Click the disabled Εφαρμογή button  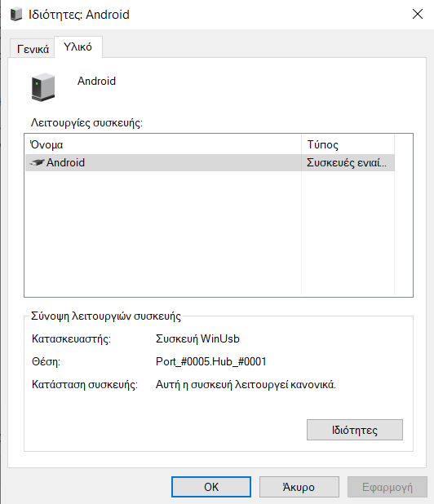pyautogui.click(x=387, y=487)
